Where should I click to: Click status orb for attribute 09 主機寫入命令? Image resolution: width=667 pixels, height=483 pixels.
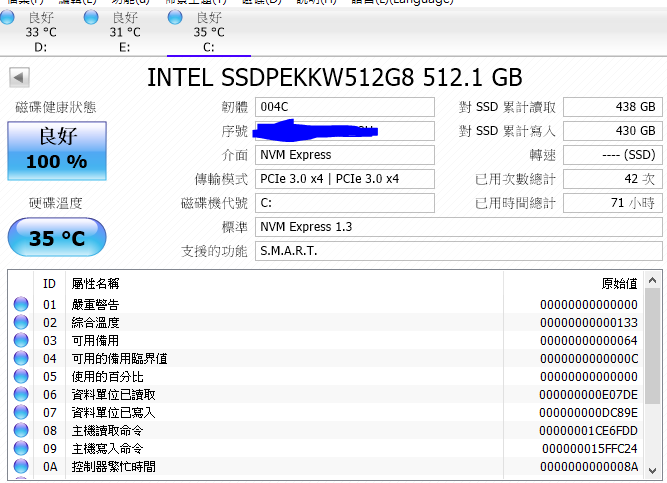(21, 448)
